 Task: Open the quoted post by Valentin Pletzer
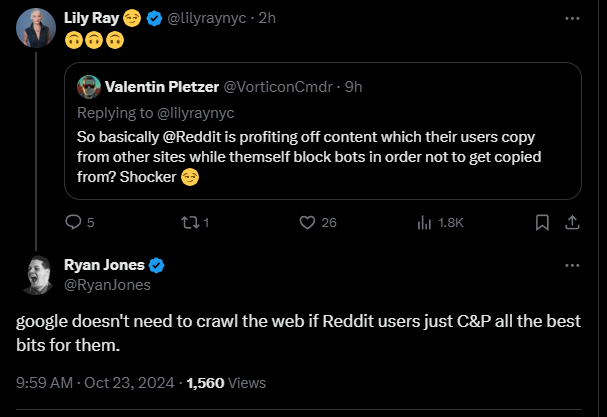pos(330,160)
